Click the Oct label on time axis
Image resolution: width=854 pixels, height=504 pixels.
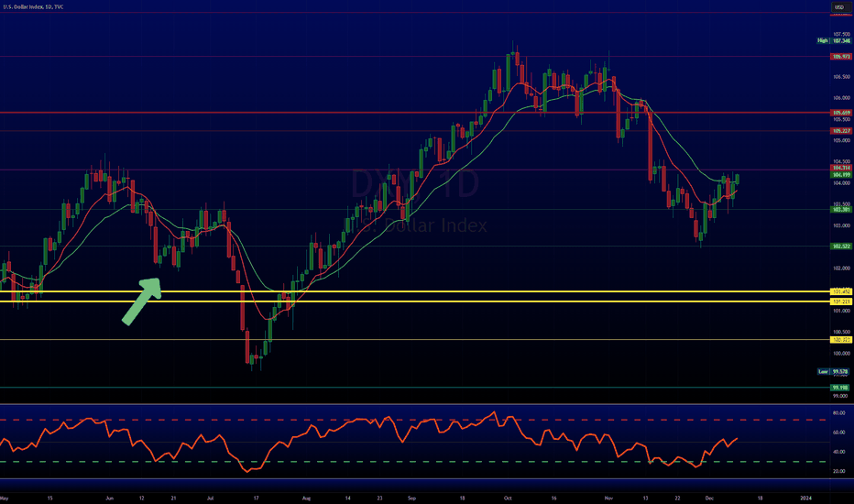tap(508, 498)
